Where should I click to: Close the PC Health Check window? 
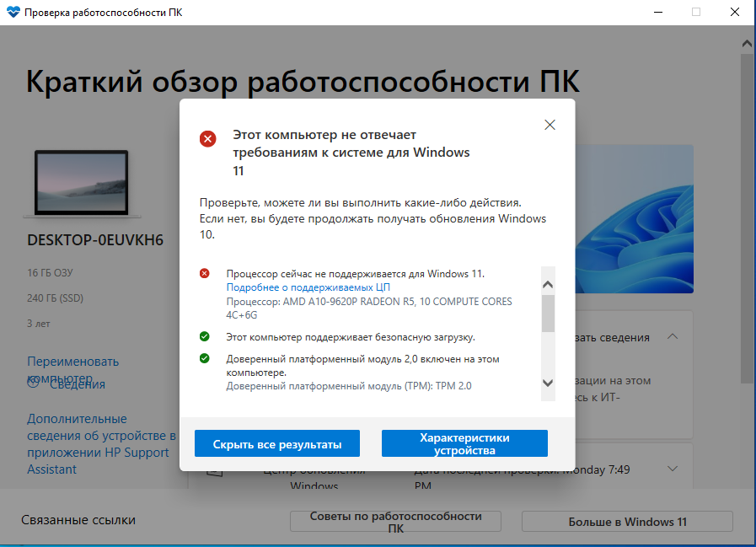coord(735,12)
